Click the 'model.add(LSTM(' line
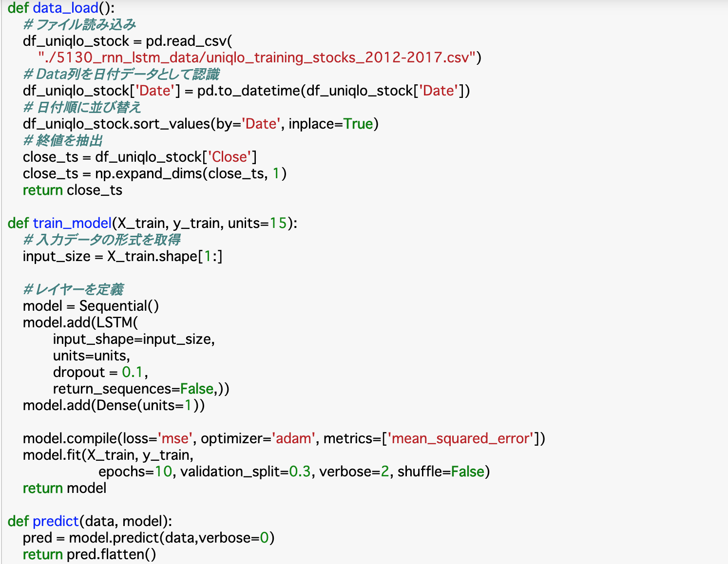 80,322
